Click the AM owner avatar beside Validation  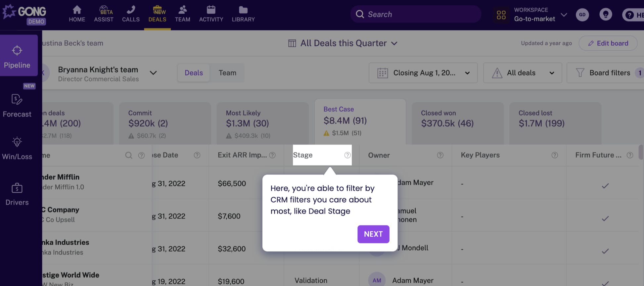tap(377, 280)
